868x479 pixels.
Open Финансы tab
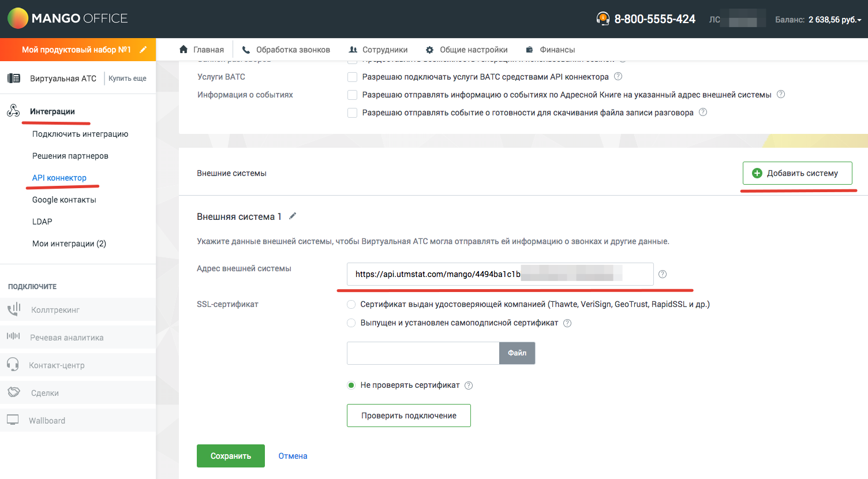(x=550, y=50)
